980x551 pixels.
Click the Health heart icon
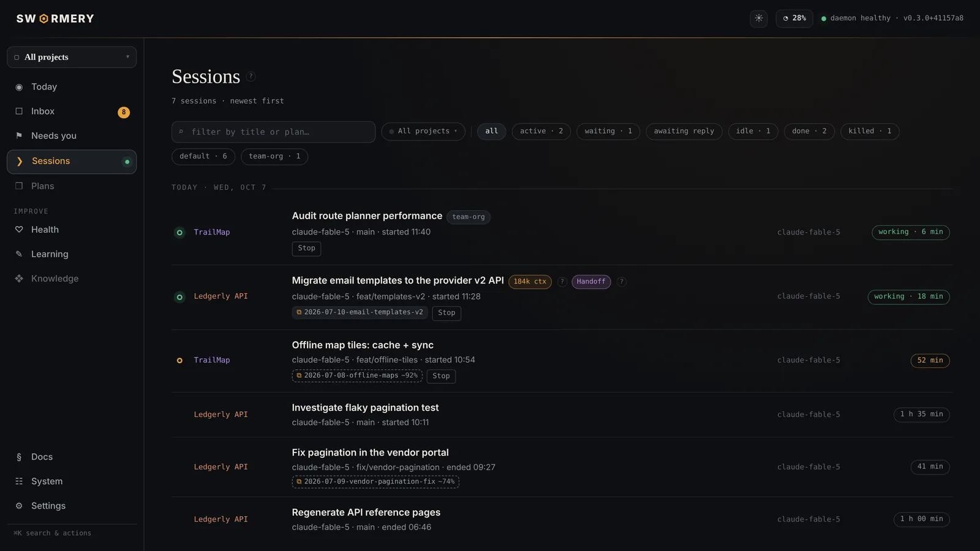[x=19, y=230]
